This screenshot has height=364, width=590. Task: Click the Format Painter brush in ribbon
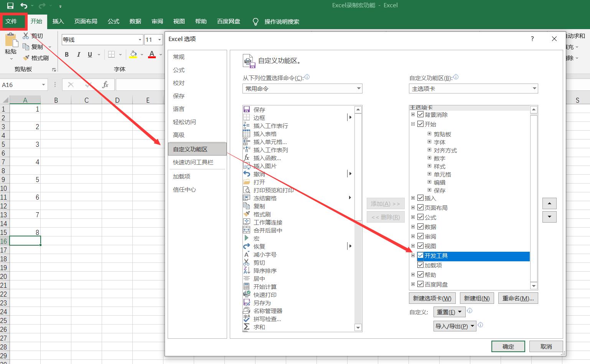coord(26,58)
